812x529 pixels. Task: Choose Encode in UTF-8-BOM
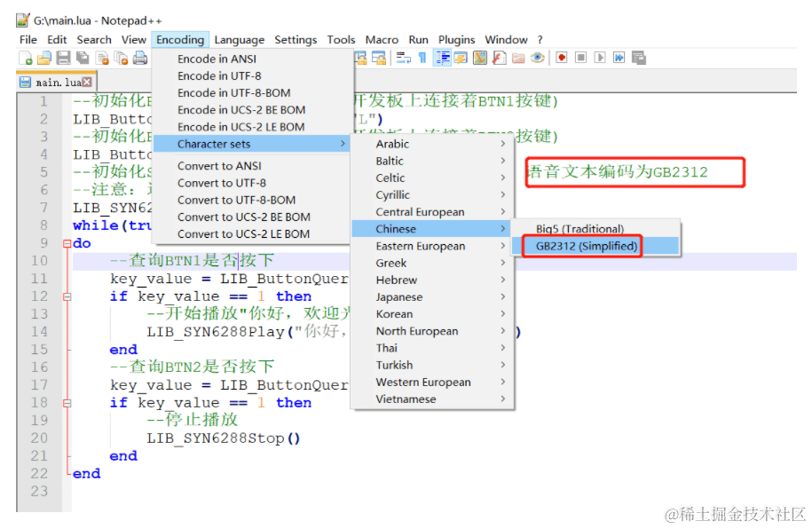252,93
